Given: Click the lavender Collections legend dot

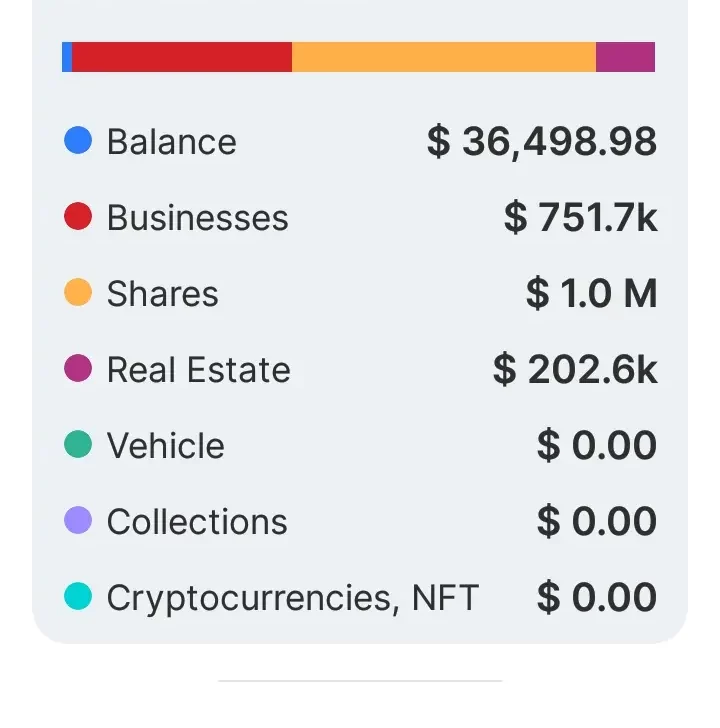Looking at the screenshot, I should (x=78, y=521).
